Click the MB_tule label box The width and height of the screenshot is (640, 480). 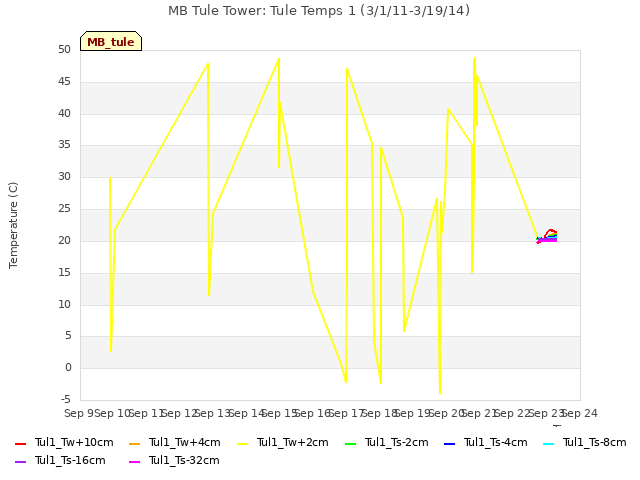pyautogui.click(x=111, y=41)
